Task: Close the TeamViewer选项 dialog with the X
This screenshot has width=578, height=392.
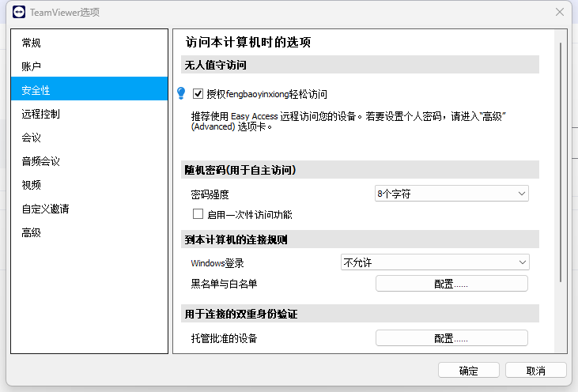Action: [560, 12]
